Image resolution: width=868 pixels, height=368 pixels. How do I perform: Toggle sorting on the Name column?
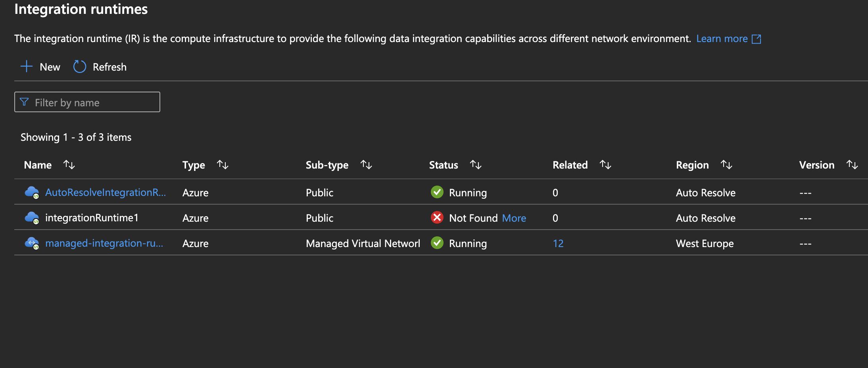coord(69,165)
